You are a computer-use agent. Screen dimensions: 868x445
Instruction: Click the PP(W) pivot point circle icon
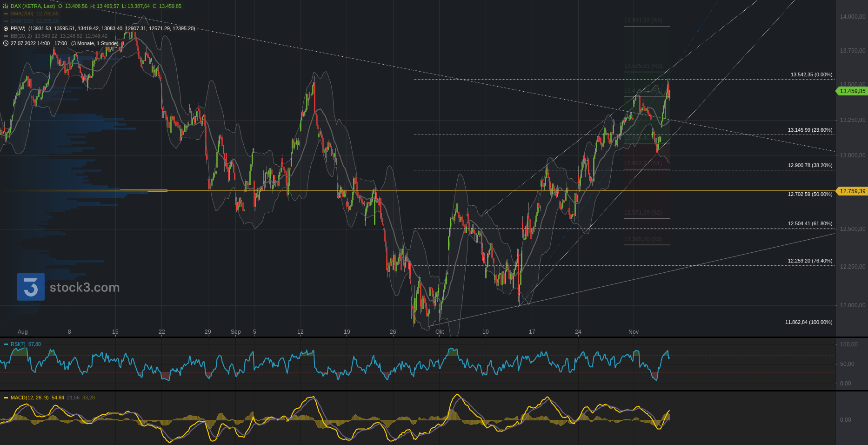coord(6,28)
